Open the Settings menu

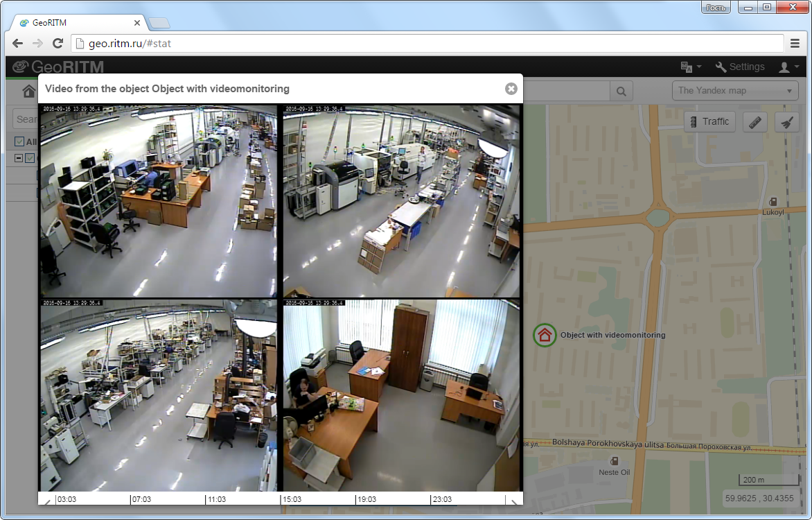tap(739, 67)
